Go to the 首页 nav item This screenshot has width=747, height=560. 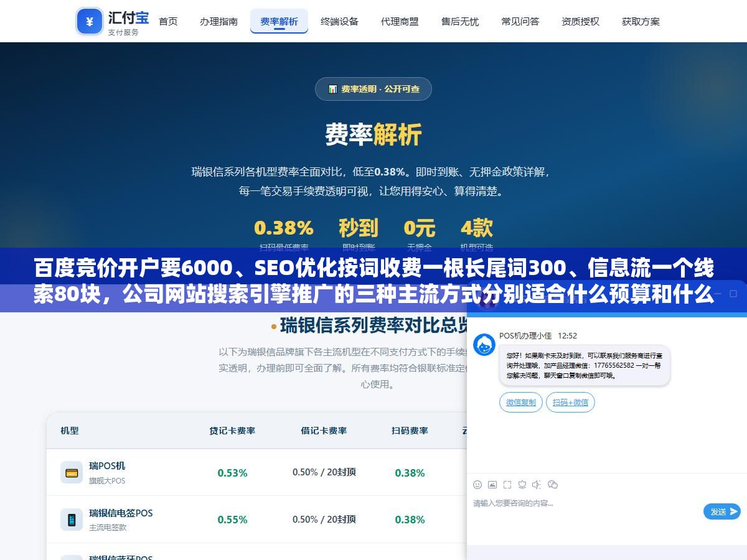[x=168, y=21]
